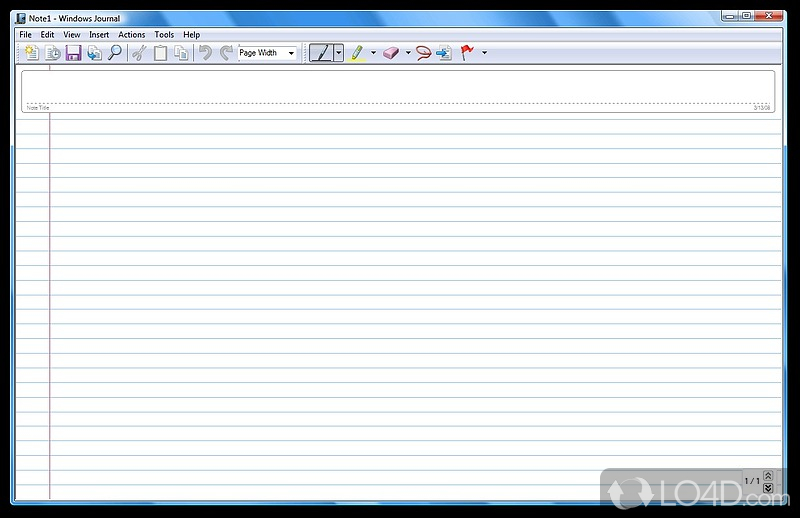The height and width of the screenshot is (518, 800).
Task: Select the Pen tool
Action: 321,53
